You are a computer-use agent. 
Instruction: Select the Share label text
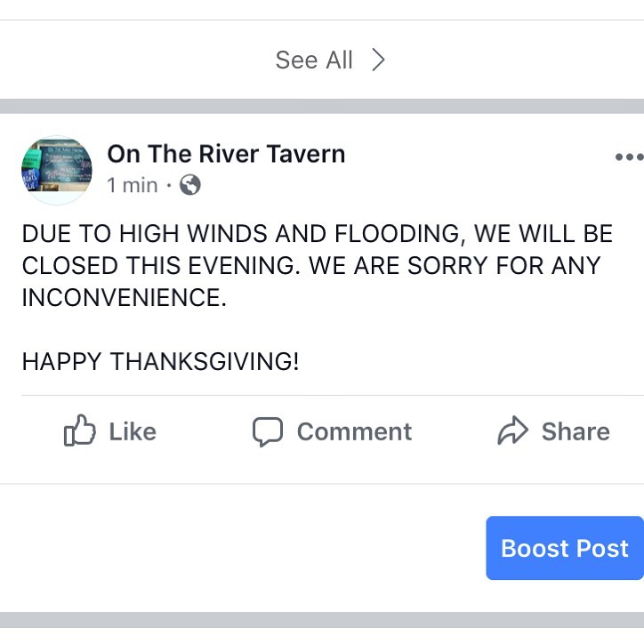click(x=576, y=431)
